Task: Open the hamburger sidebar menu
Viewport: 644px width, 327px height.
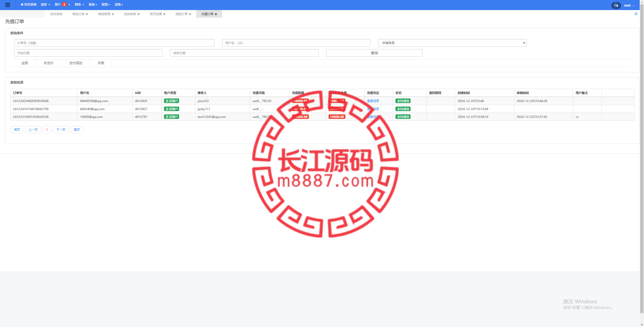Action: pyautogui.click(x=8, y=5)
